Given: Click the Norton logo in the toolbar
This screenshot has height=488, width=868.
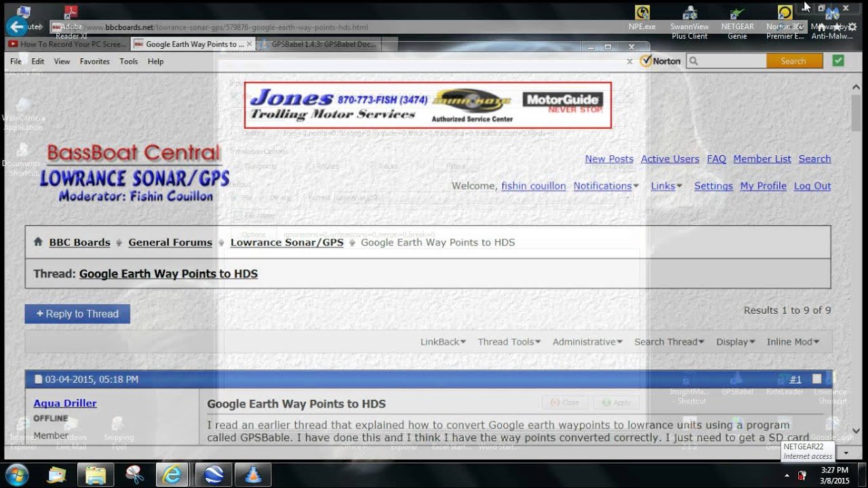Looking at the screenshot, I should click(x=661, y=61).
